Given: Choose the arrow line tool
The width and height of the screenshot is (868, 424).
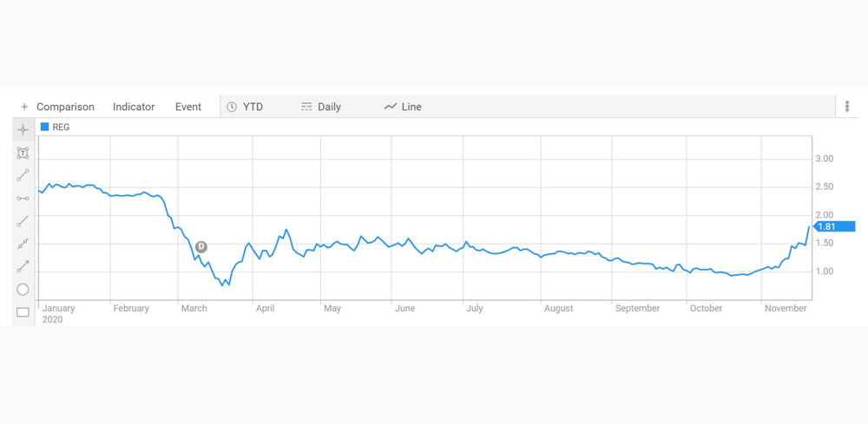Looking at the screenshot, I should tap(23, 266).
